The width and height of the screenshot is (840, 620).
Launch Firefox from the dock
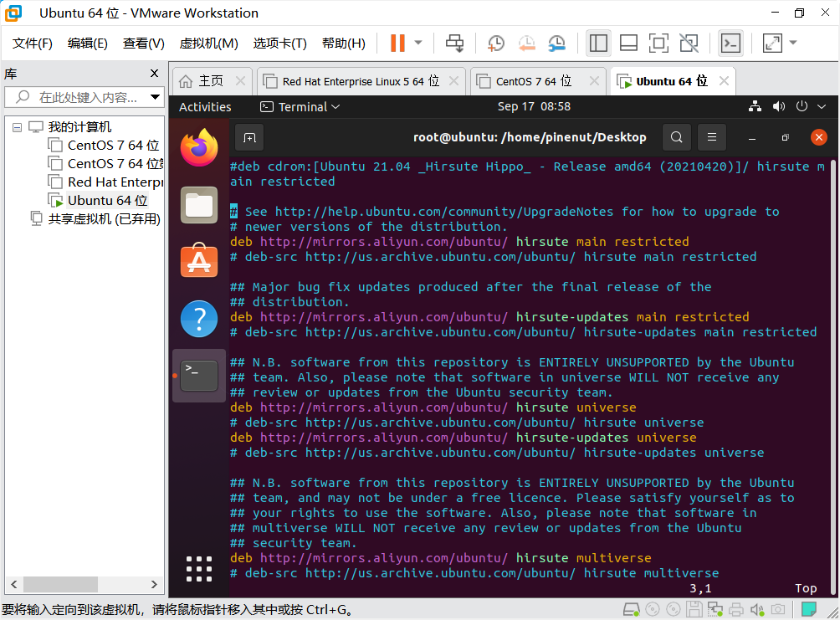[x=199, y=147]
